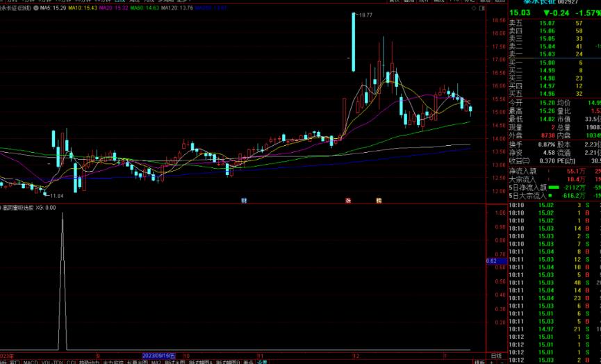Click the 买三 bid row at 14.98
This screenshot has height=364, width=601.
coord(554,78)
